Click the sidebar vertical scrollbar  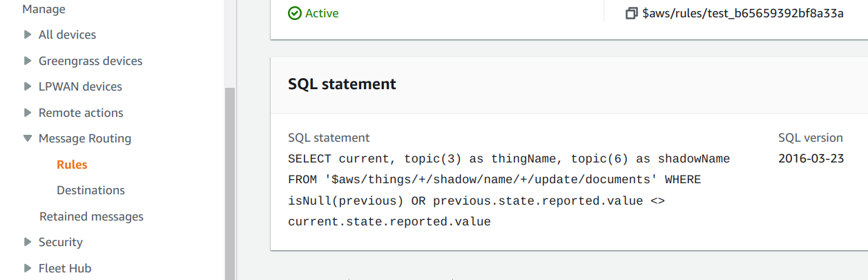tap(230, 183)
